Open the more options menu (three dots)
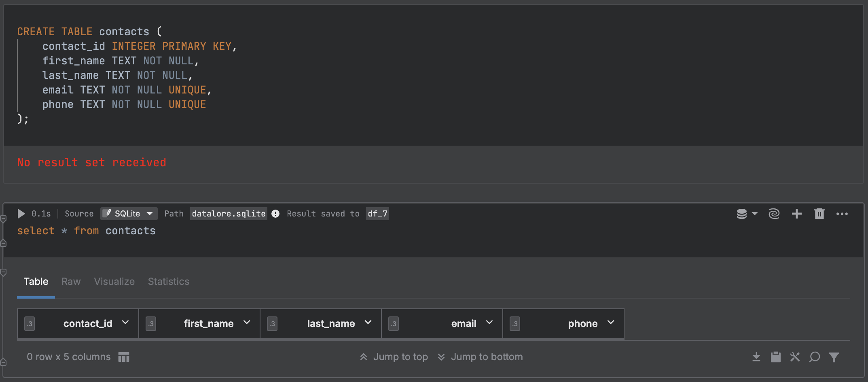This screenshot has width=868, height=382. tap(842, 214)
